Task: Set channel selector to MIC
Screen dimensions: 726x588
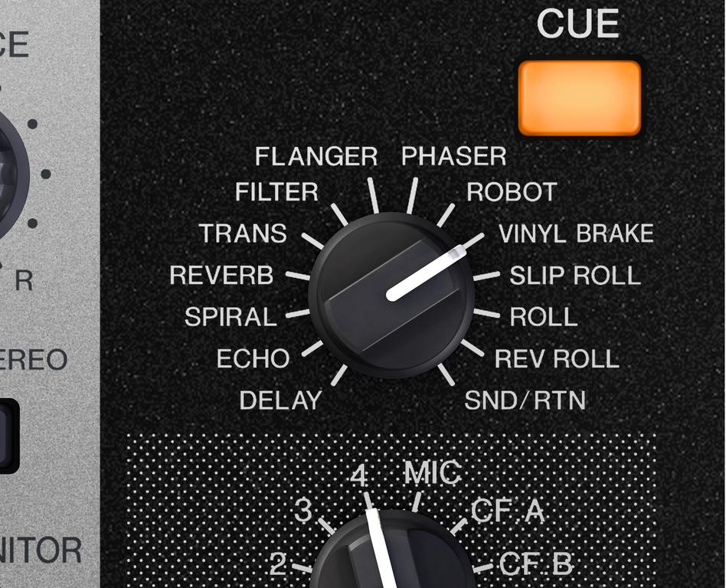Action: tap(433, 472)
